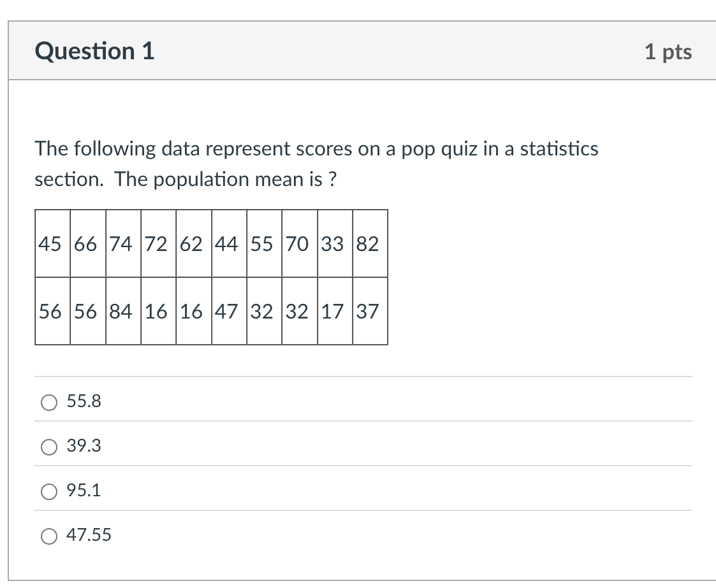Select the cell with score 82
The height and width of the screenshot is (588, 716).
(370, 243)
